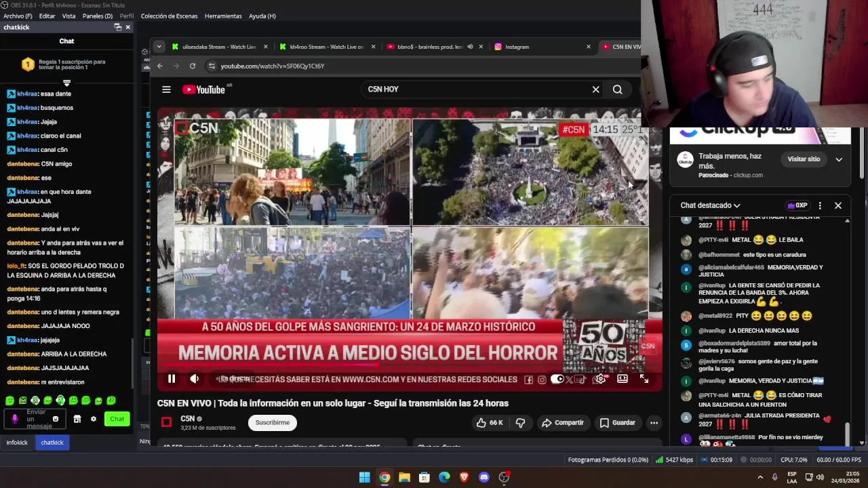Toggle YouTube autoplay switch
This screenshot has width=868, height=488.
(x=557, y=379)
